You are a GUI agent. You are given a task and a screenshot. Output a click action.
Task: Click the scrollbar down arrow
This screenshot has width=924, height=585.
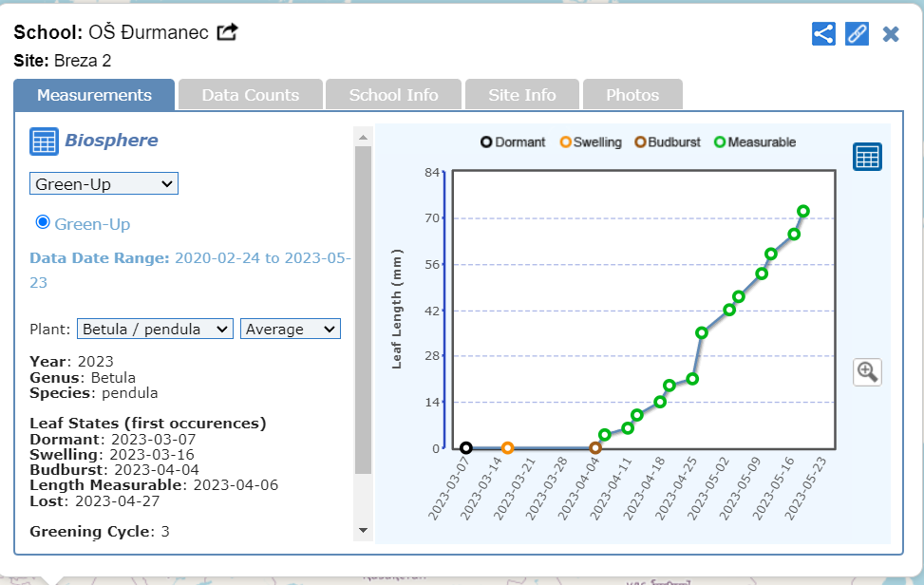point(362,530)
